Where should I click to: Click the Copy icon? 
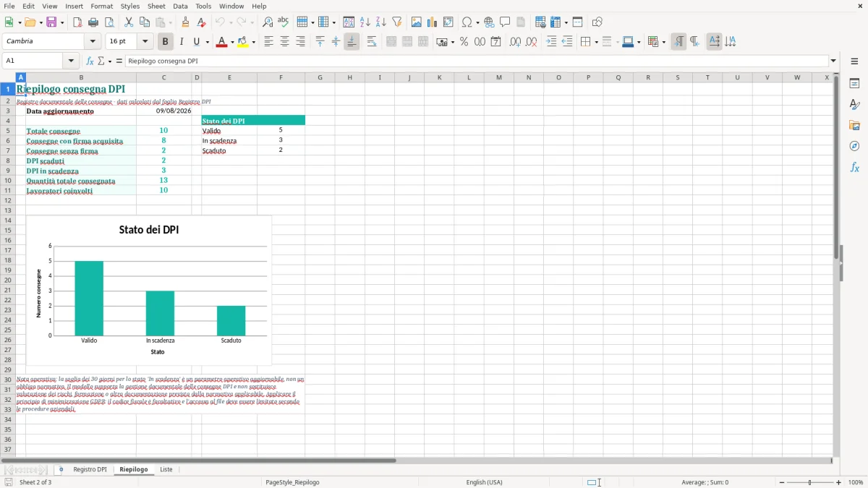[144, 22]
